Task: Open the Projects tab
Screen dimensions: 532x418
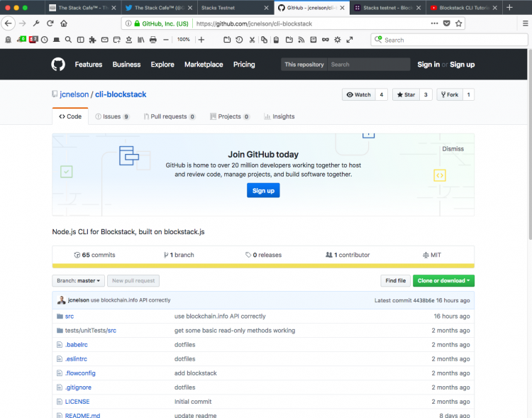Action: coord(230,116)
